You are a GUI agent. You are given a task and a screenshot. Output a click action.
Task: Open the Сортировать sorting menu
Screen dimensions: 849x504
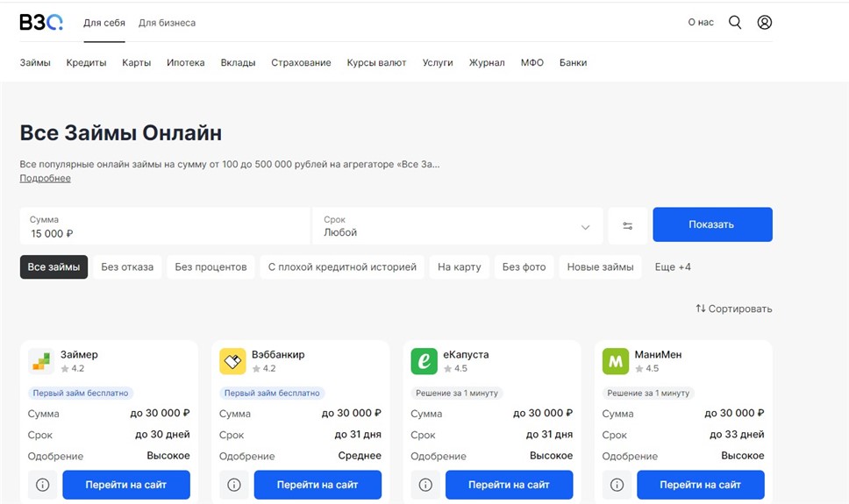coord(734,309)
